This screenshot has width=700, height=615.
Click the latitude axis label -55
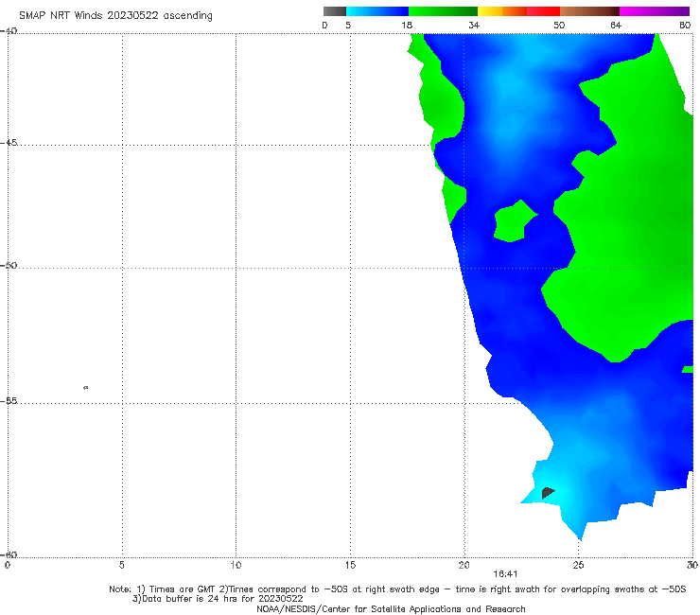point(9,401)
